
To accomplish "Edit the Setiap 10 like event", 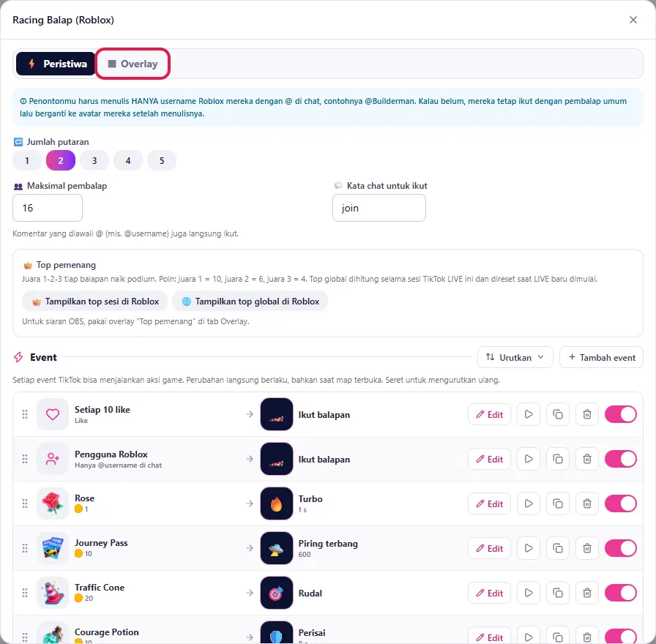I will (x=489, y=414).
